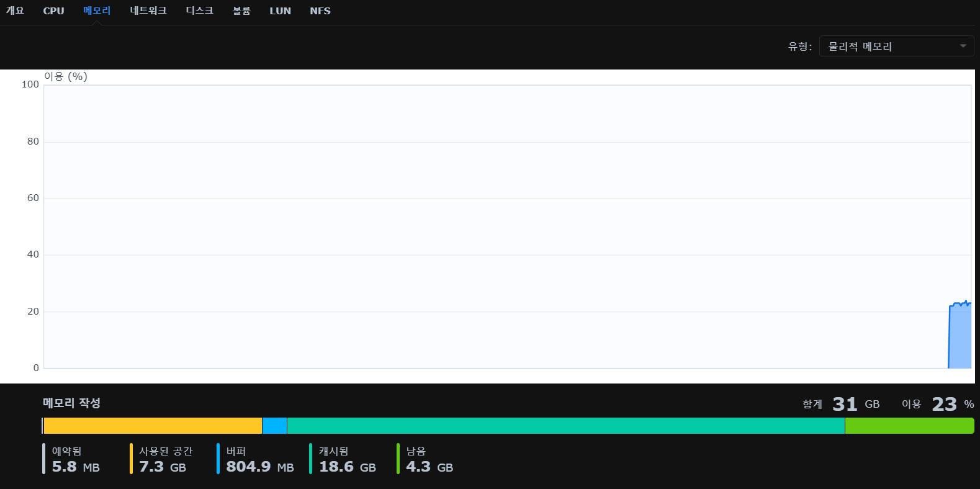This screenshot has height=489, width=980.
Task: Click the yellow used-space bar segment
Action: point(153,426)
